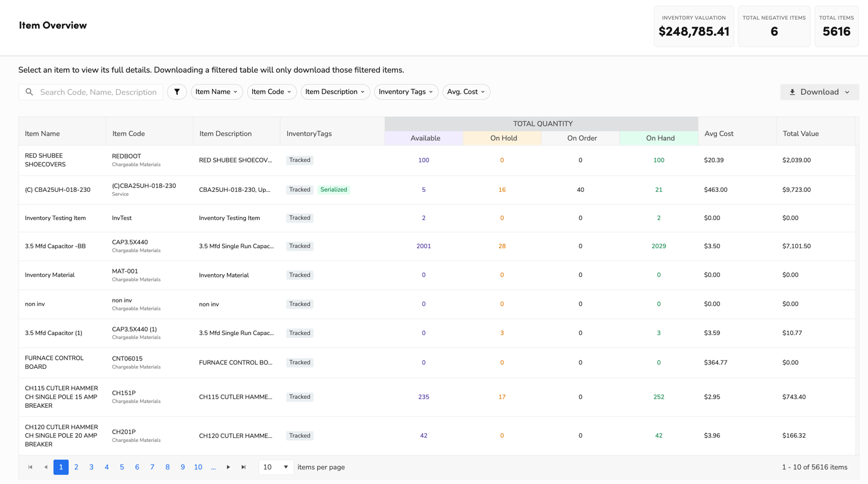Click the search magnifier icon
The height and width of the screenshot is (484, 868).
point(29,92)
